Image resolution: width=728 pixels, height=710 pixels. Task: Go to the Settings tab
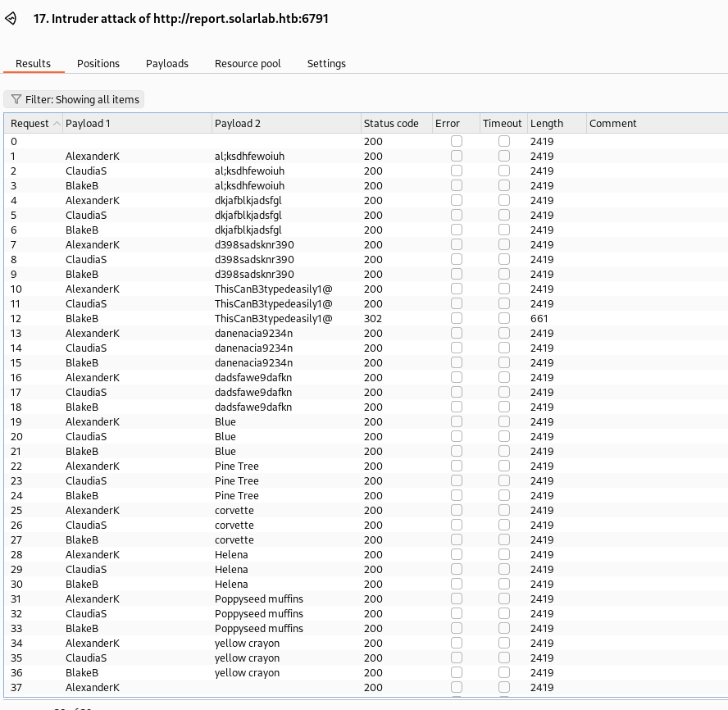click(326, 63)
